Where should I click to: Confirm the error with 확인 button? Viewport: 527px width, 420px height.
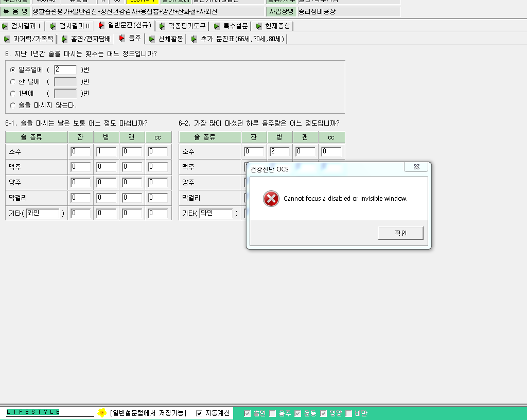[x=400, y=233]
